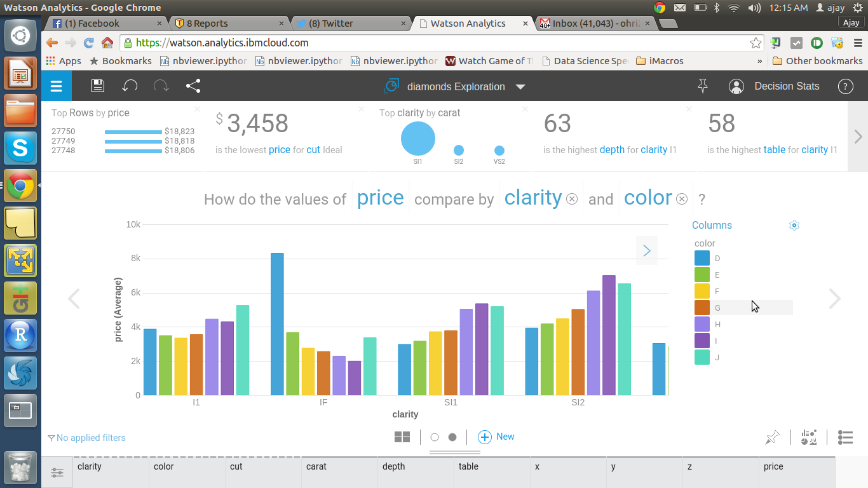This screenshot has height=488, width=868.
Task: Click the chart type icon at bottom right
Action: [x=809, y=437]
